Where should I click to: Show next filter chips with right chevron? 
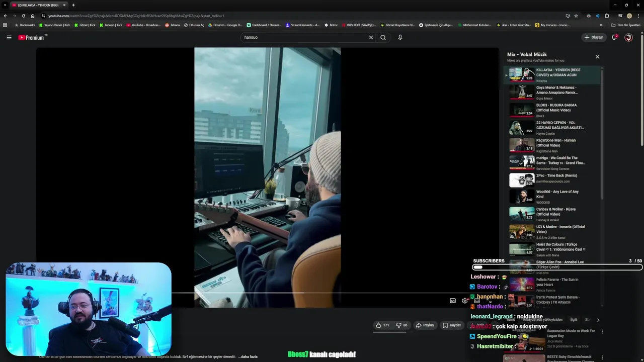(598, 320)
